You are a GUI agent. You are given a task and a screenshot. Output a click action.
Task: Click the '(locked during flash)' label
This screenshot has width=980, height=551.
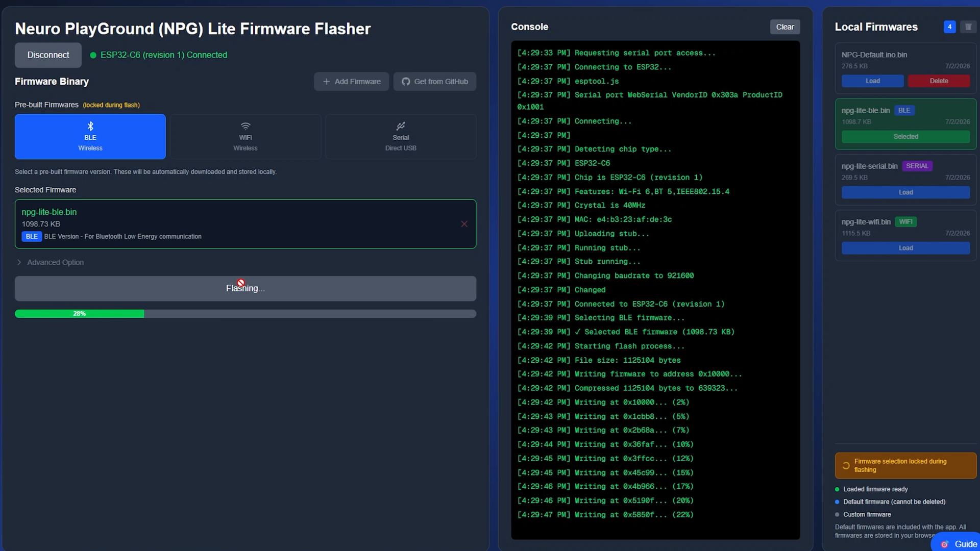(x=111, y=105)
